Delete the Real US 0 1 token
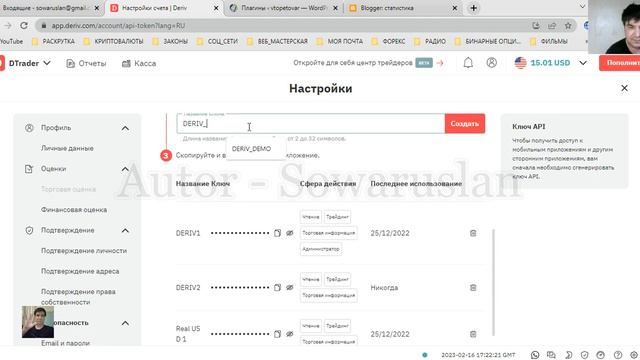The width and height of the screenshot is (640, 360). (x=473, y=334)
